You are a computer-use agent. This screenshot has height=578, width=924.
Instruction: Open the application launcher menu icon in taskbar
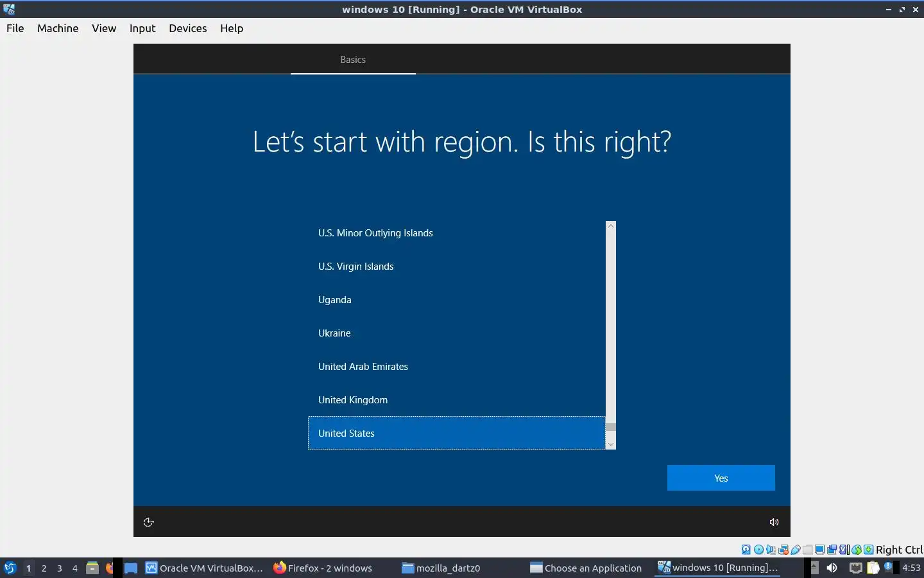pyautogui.click(x=10, y=568)
